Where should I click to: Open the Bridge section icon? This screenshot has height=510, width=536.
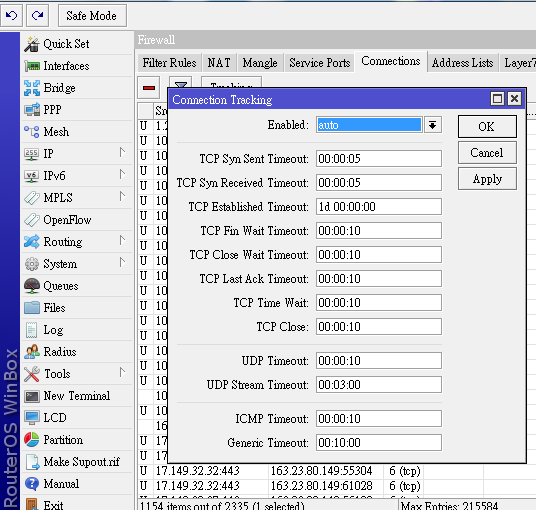(x=32, y=88)
